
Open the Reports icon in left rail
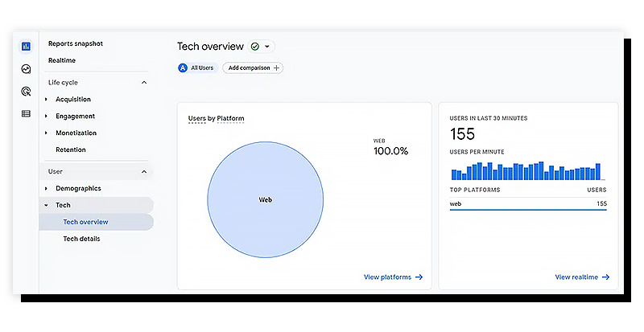(x=26, y=47)
